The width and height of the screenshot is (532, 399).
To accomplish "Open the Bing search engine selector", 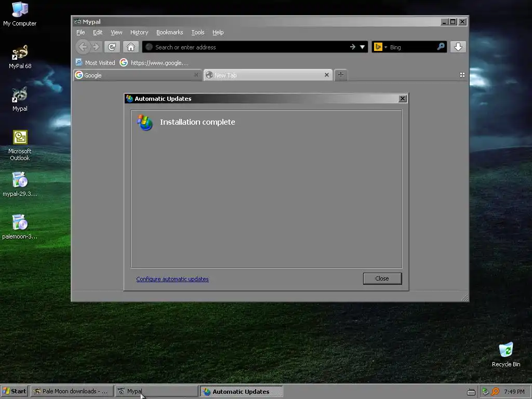I will (x=380, y=47).
